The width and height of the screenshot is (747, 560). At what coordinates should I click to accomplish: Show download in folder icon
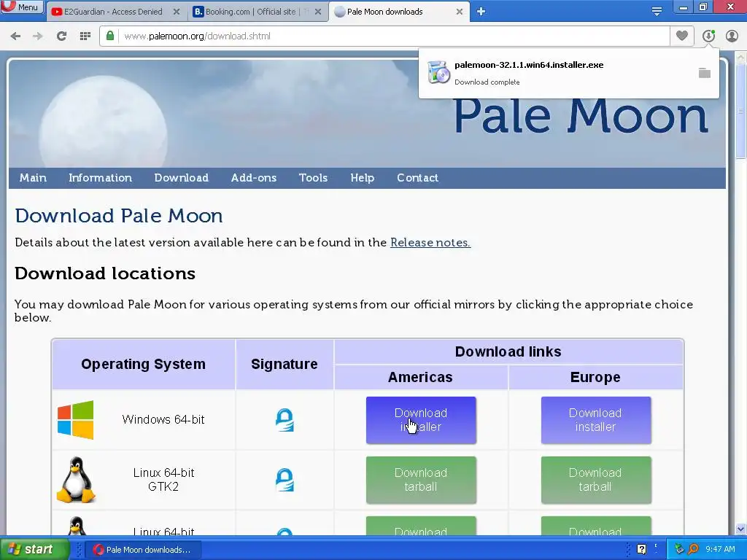click(x=705, y=73)
